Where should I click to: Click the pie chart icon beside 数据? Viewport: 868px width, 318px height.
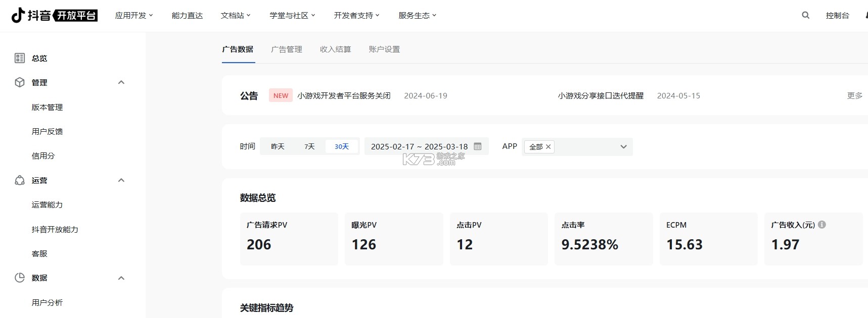[x=20, y=278]
